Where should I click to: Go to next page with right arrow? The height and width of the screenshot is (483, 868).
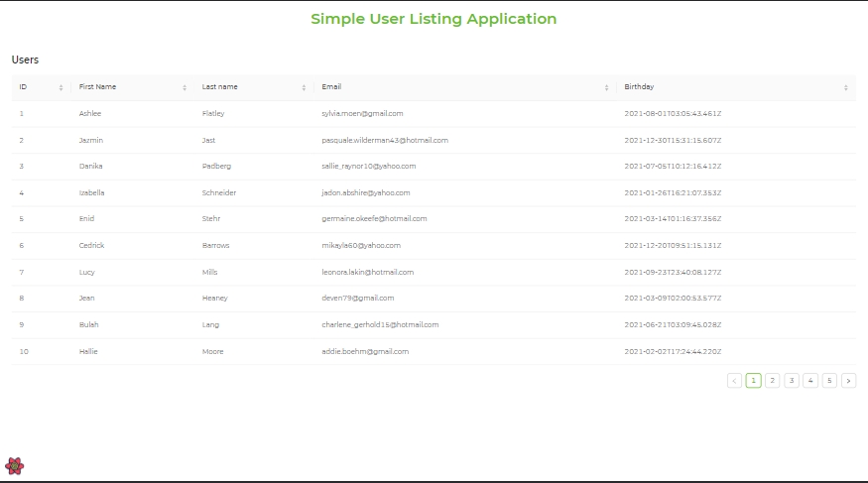pos(848,380)
